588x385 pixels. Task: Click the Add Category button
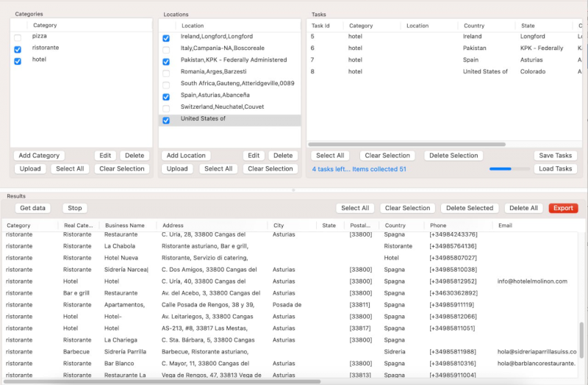[39, 156]
